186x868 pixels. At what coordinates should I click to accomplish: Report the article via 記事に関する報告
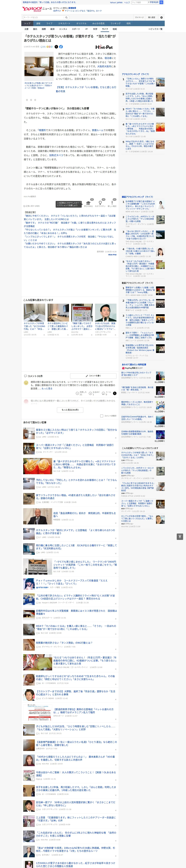(x=32, y=206)
